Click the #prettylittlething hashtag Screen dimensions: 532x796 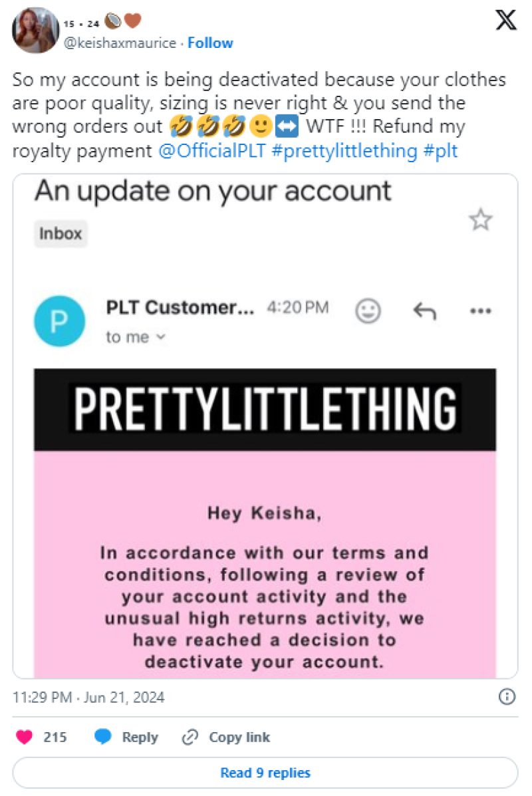point(344,150)
